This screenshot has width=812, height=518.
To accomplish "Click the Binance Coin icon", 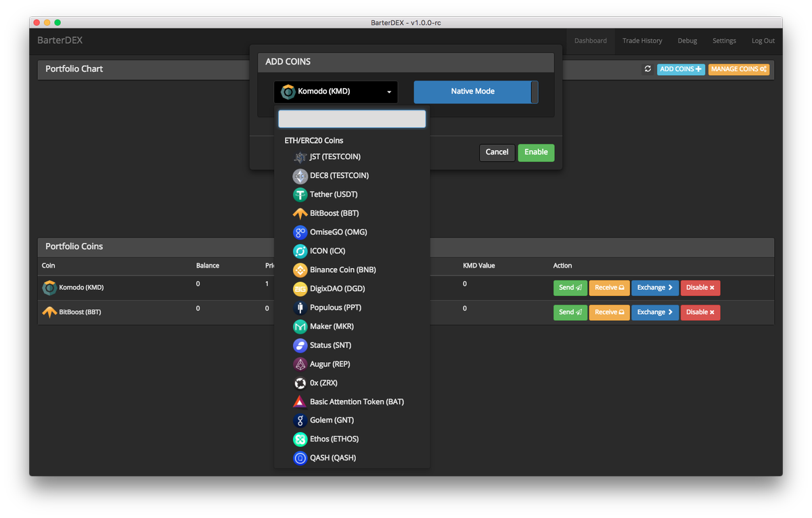I will click(300, 270).
